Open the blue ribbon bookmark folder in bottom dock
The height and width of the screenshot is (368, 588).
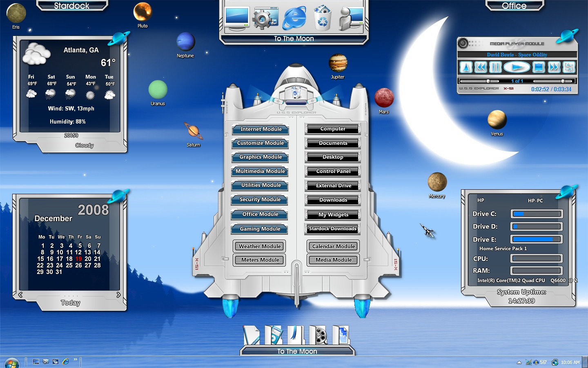coord(296,335)
